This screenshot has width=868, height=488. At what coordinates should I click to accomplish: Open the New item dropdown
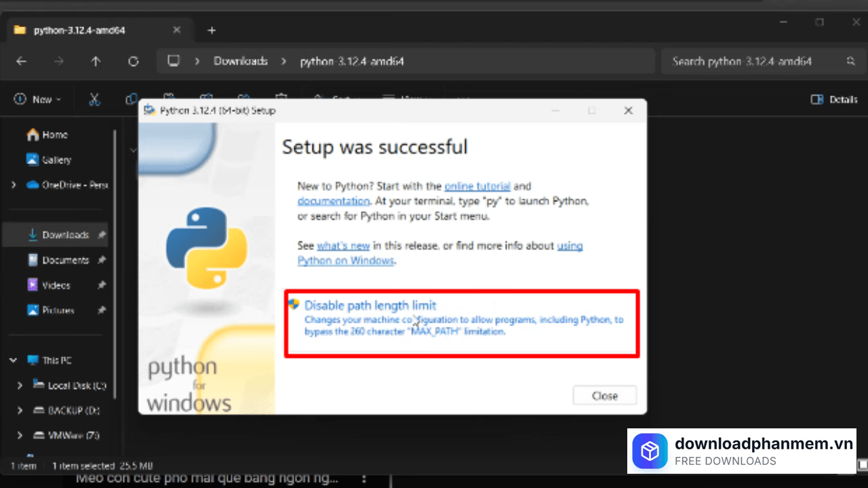pos(38,100)
